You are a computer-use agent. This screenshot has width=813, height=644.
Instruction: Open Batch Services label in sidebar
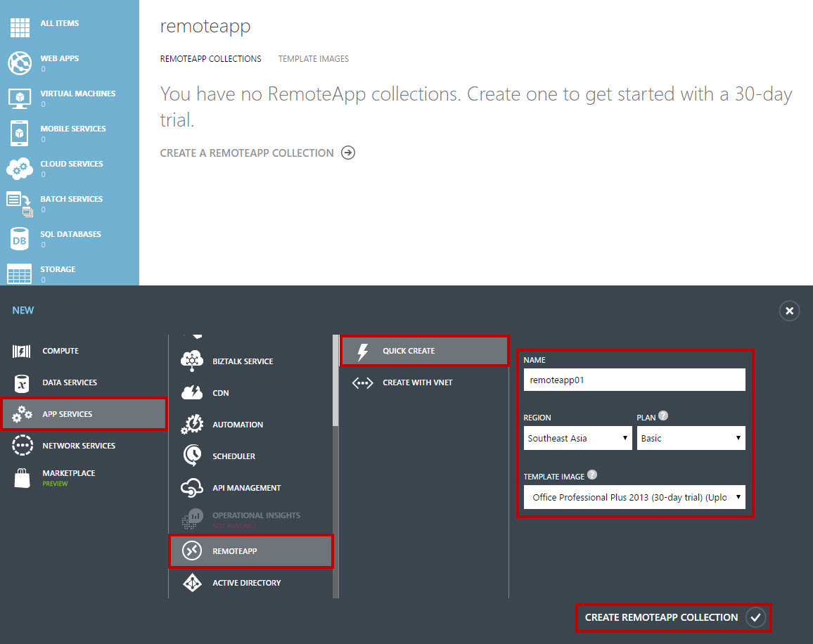72,199
